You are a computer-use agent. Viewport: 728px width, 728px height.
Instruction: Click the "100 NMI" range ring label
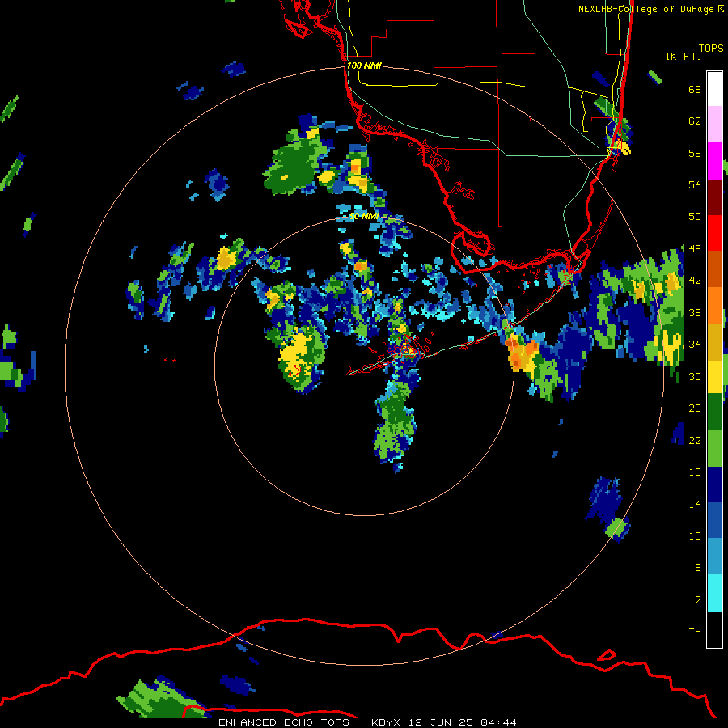[x=364, y=66]
